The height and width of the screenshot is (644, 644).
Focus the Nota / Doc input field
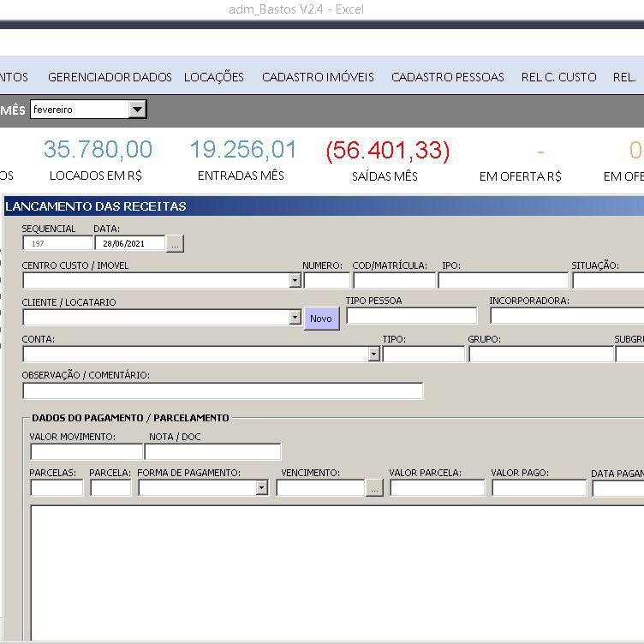212,452
